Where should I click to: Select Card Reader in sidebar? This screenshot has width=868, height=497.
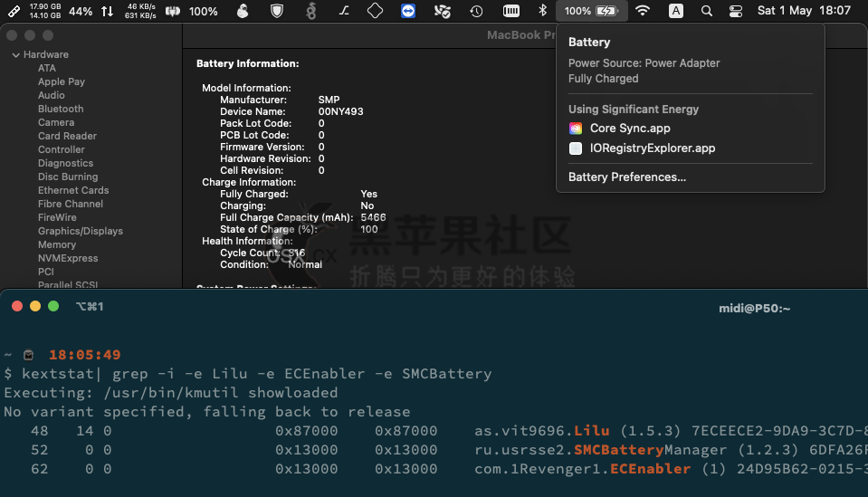pyautogui.click(x=67, y=136)
